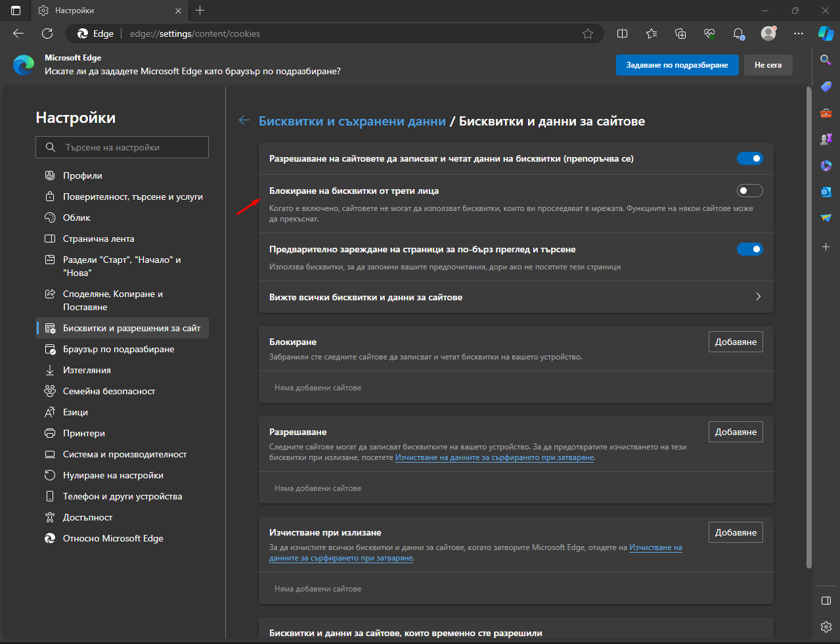Click Добавяне in Изчистване при излизане

pos(736,532)
